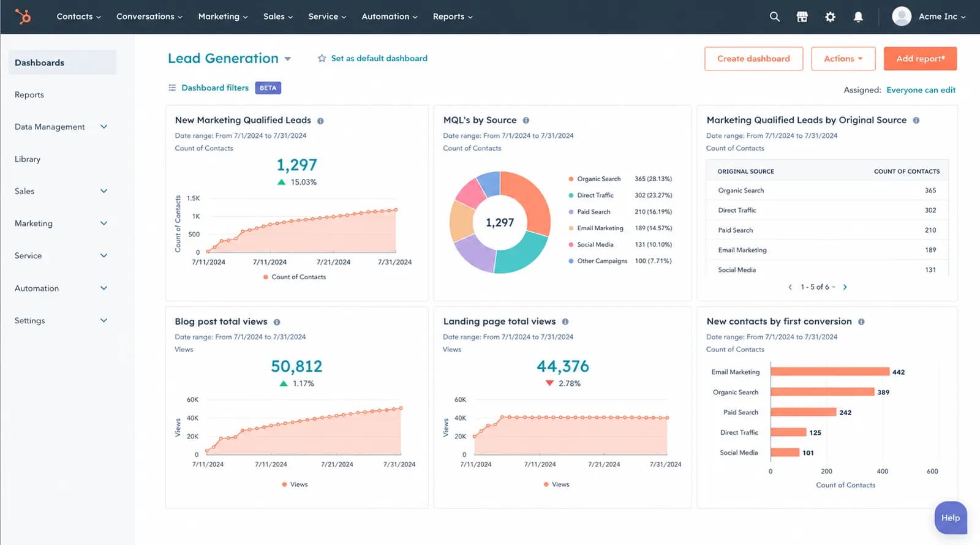Viewport: 980px width, 545px height.
Task: Open the settings gear icon
Action: (830, 17)
